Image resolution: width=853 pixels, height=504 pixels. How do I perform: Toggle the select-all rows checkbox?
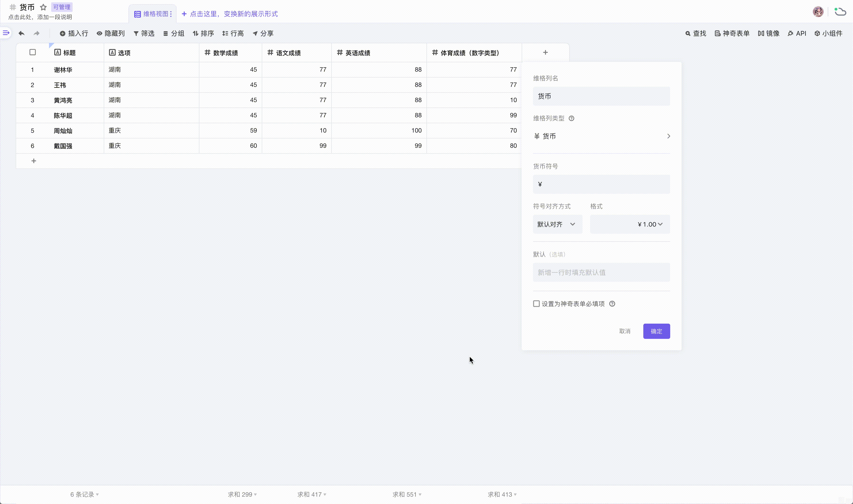(33, 52)
